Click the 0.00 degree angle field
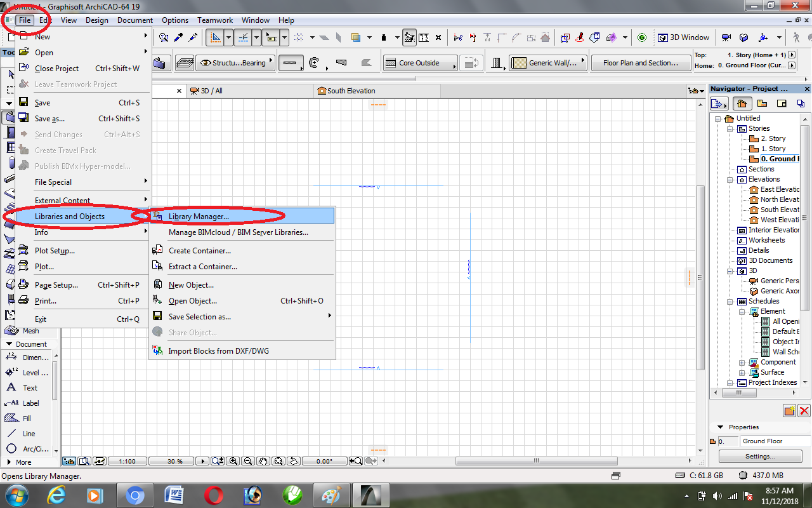This screenshot has height=508, width=812. tap(325, 461)
